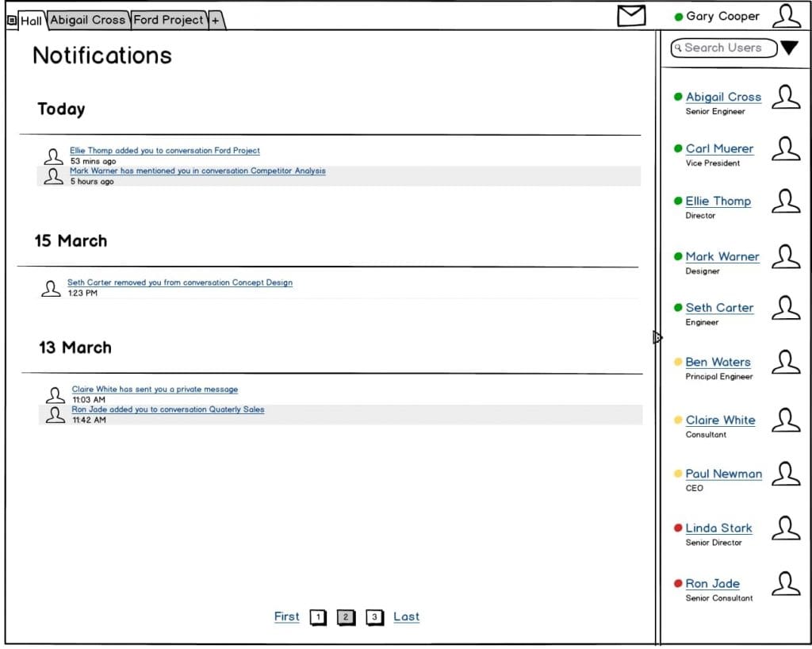Click the "Senior Consultant" title text
812x649 pixels.
pos(719,598)
